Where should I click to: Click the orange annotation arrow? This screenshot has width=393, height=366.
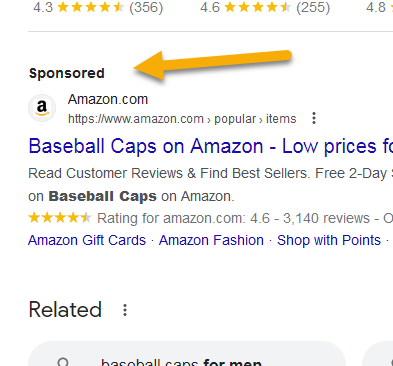click(x=213, y=65)
